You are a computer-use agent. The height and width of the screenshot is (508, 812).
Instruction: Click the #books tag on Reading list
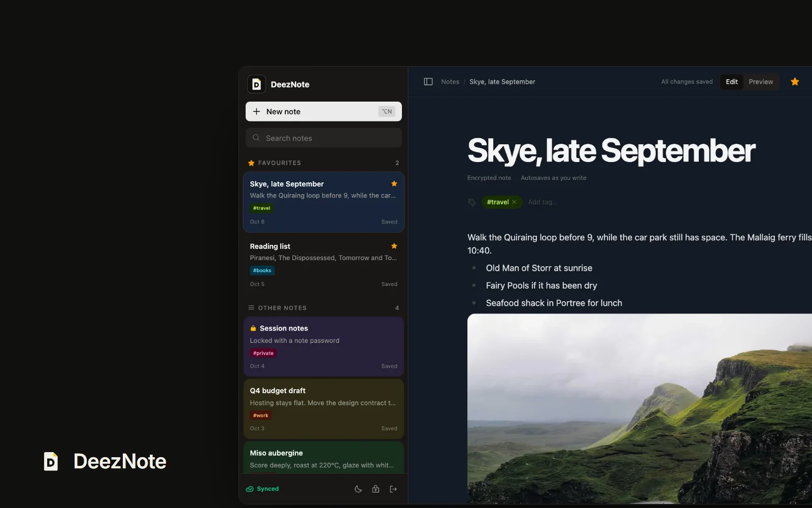262,271
